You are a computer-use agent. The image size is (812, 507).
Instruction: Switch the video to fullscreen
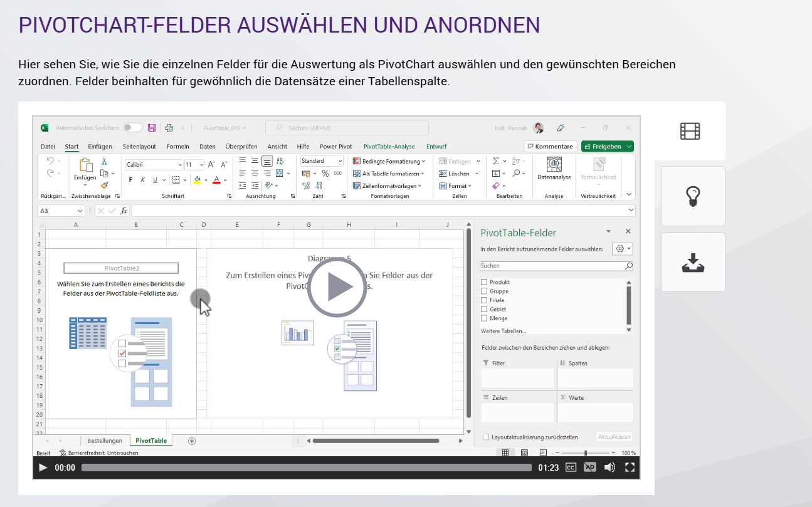(x=630, y=468)
